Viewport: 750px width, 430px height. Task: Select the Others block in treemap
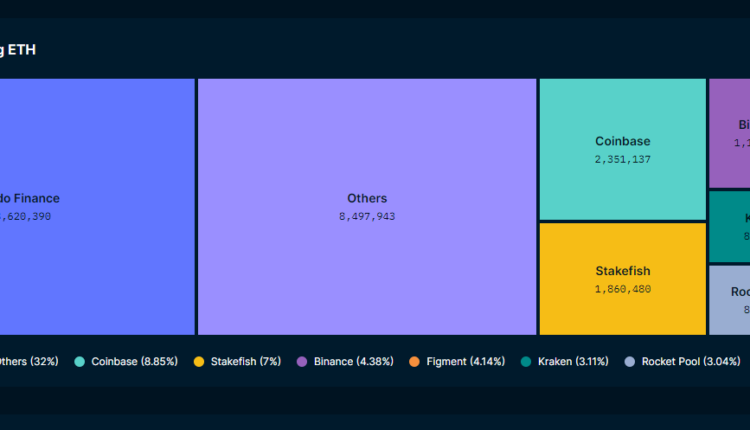(367, 206)
